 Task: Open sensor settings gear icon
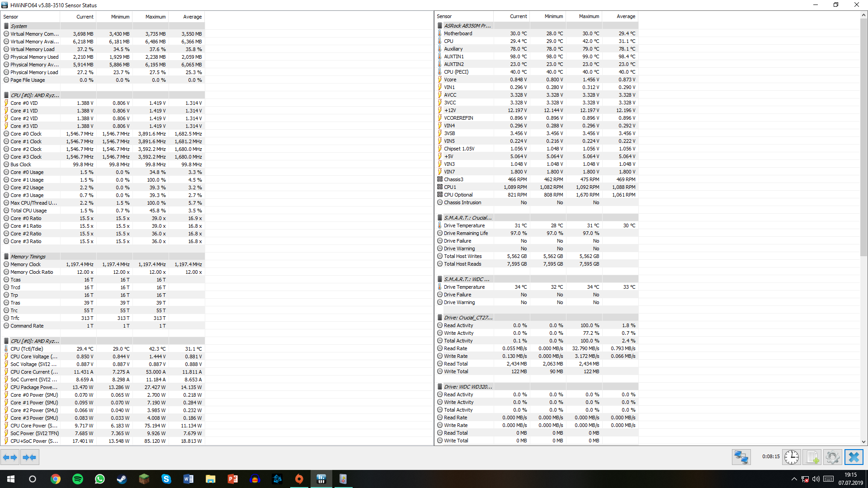[832, 457]
